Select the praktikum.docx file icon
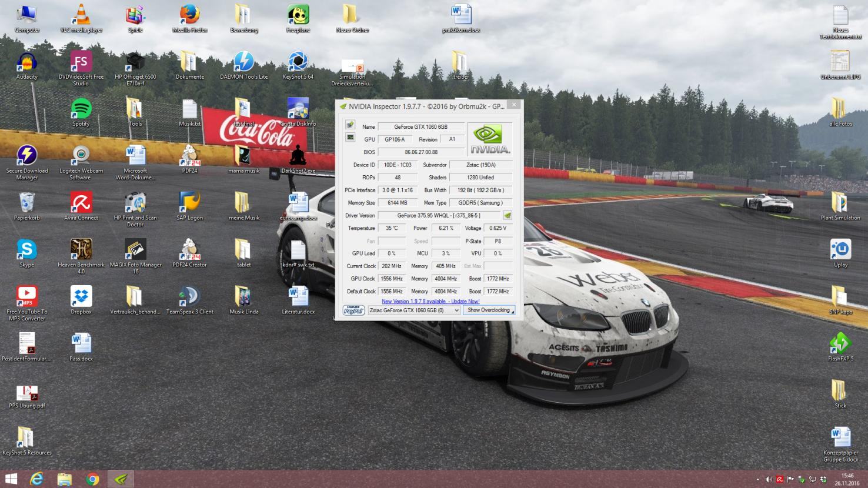868x488 pixels. pos(461,19)
